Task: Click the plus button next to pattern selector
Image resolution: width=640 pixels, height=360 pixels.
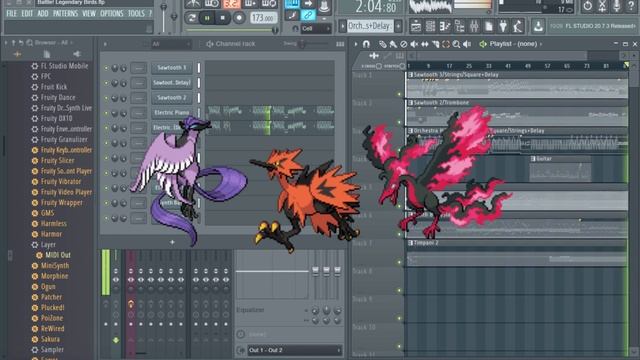Action: (x=398, y=26)
